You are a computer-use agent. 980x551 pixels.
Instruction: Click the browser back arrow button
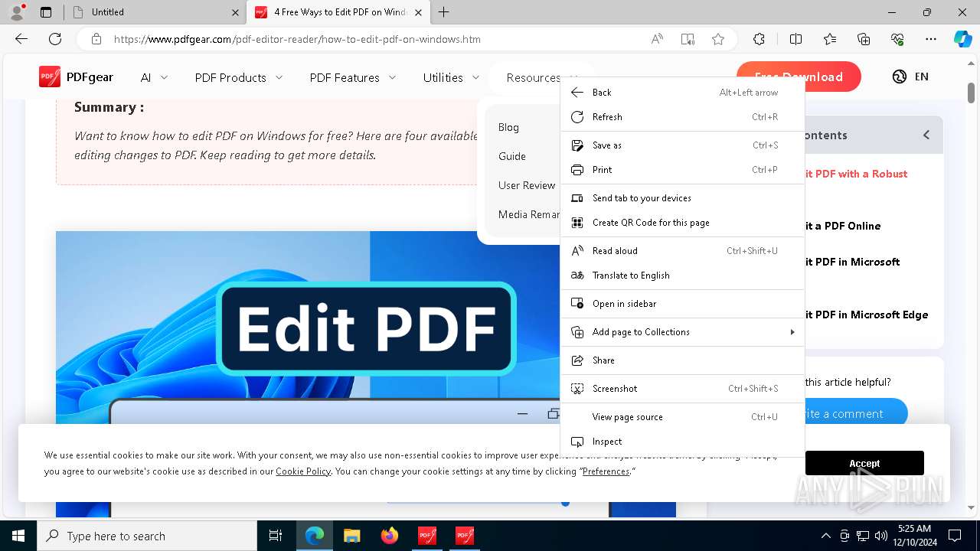pyautogui.click(x=21, y=39)
